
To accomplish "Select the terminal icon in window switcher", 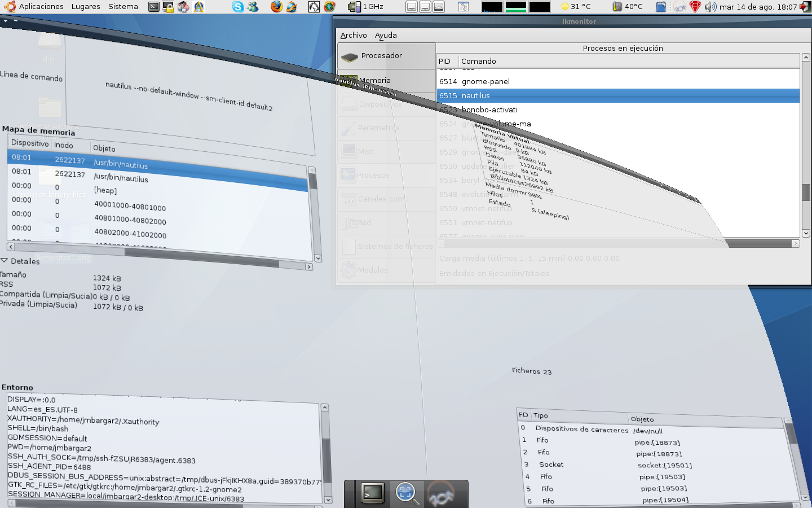I will point(373,493).
